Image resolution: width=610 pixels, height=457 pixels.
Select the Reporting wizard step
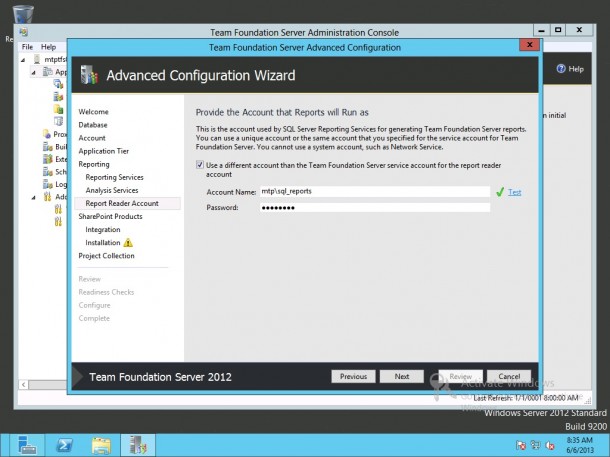click(x=94, y=164)
